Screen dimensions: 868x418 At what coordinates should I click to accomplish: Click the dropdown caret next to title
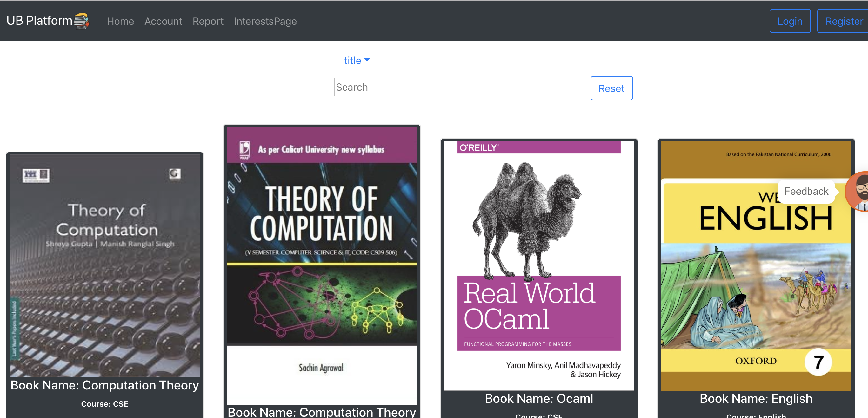[367, 60]
